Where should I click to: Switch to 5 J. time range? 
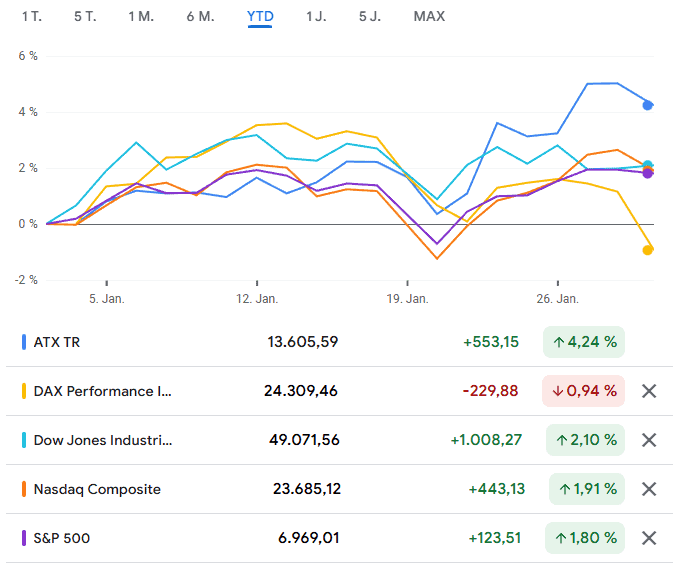click(x=370, y=16)
